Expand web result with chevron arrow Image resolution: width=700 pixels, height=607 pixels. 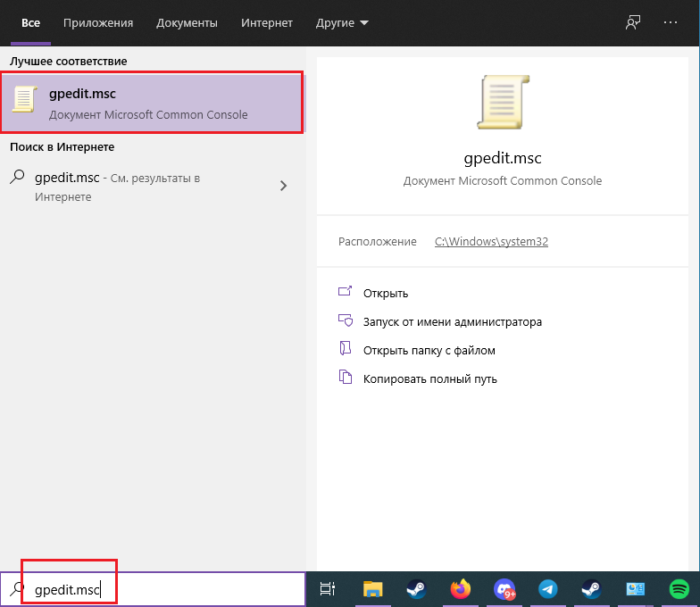(283, 186)
